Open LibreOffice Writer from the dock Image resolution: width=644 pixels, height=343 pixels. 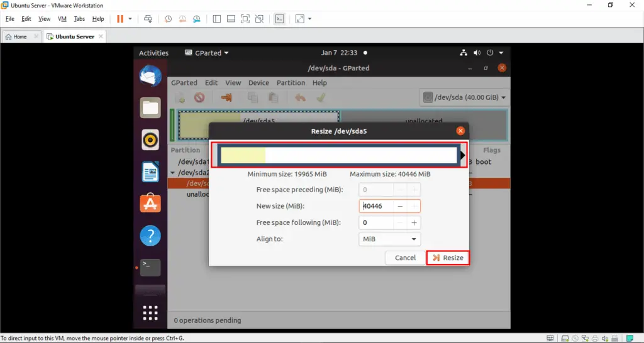(x=150, y=172)
